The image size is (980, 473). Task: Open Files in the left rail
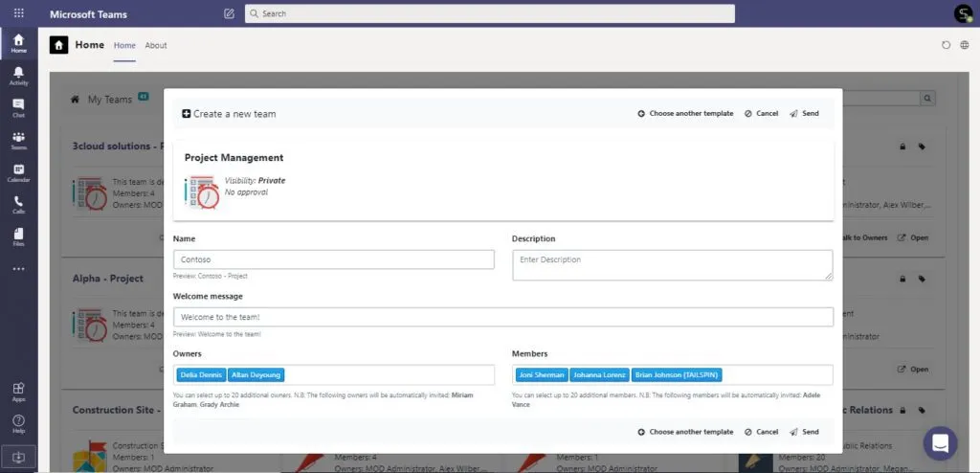tap(19, 236)
